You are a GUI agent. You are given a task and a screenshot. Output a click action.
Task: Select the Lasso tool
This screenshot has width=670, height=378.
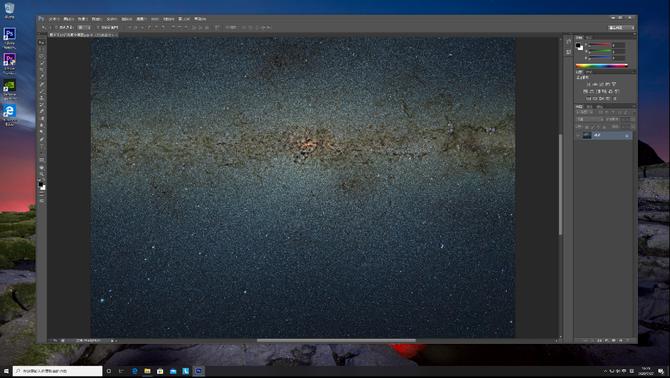pyautogui.click(x=41, y=56)
